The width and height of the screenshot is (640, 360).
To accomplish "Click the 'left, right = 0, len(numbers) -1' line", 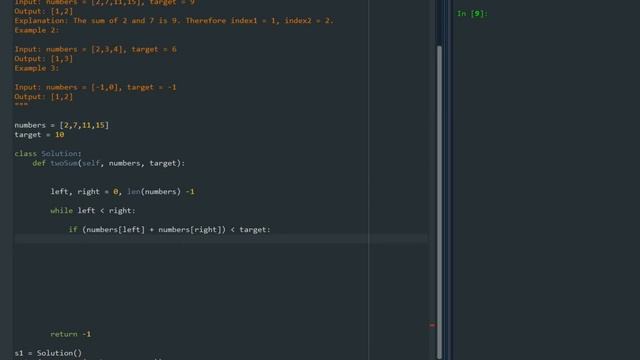I will (x=122, y=192).
